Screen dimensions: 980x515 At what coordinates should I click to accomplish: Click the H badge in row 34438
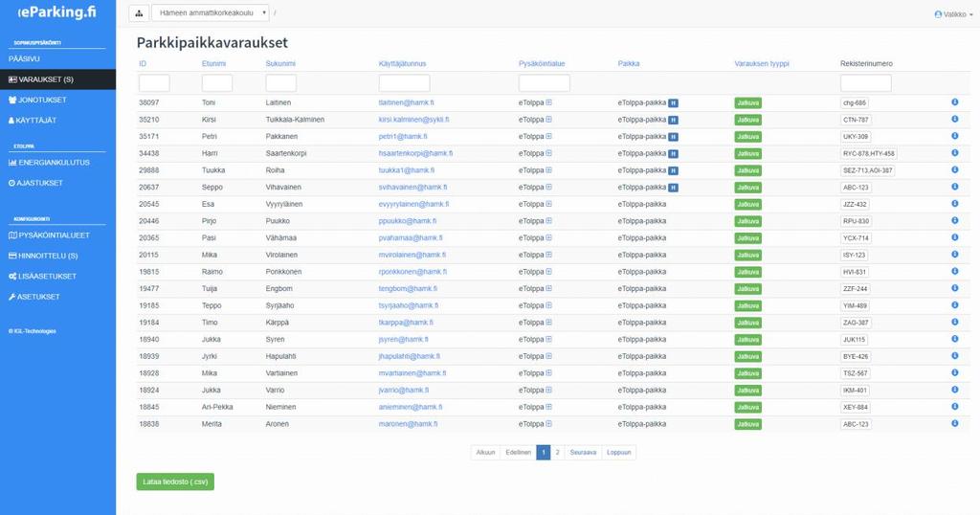[673, 154]
